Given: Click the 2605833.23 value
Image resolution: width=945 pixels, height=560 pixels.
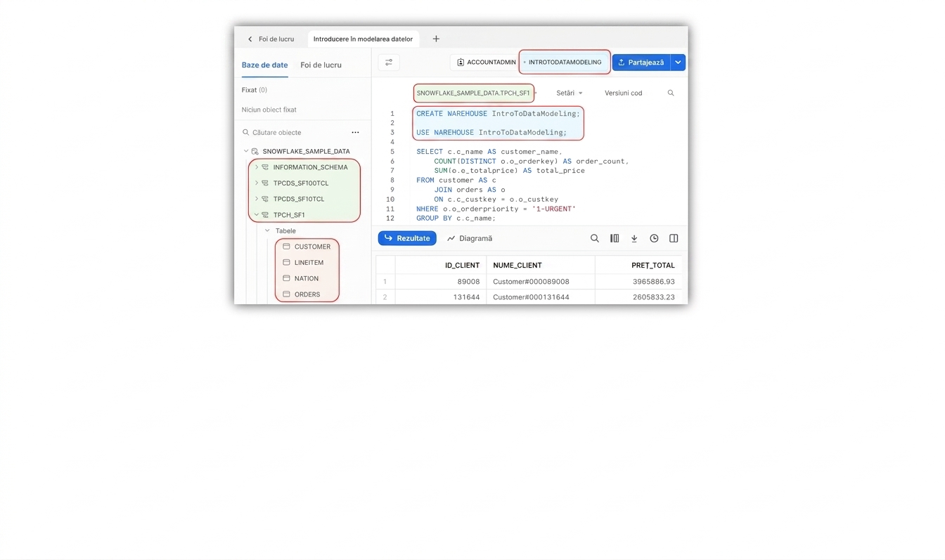Looking at the screenshot, I should click(x=653, y=297).
